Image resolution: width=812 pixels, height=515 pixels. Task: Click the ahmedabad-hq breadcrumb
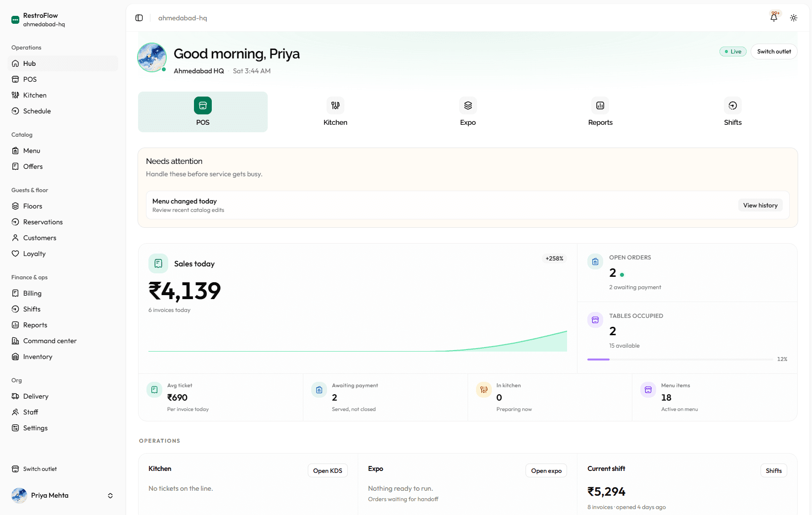[183, 18]
